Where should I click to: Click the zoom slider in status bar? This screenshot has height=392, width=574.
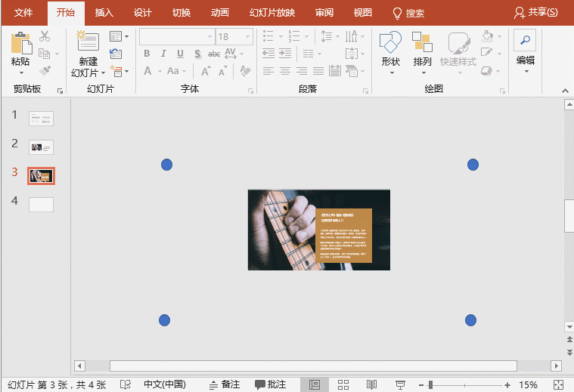click(431, 384)
